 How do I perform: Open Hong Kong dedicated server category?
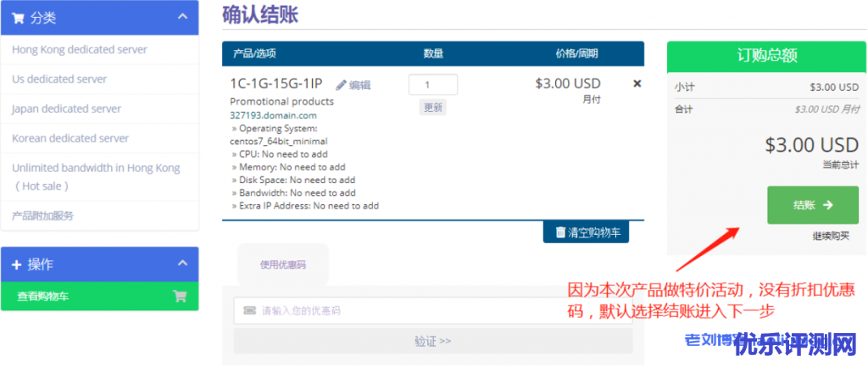tap(80, 50)
